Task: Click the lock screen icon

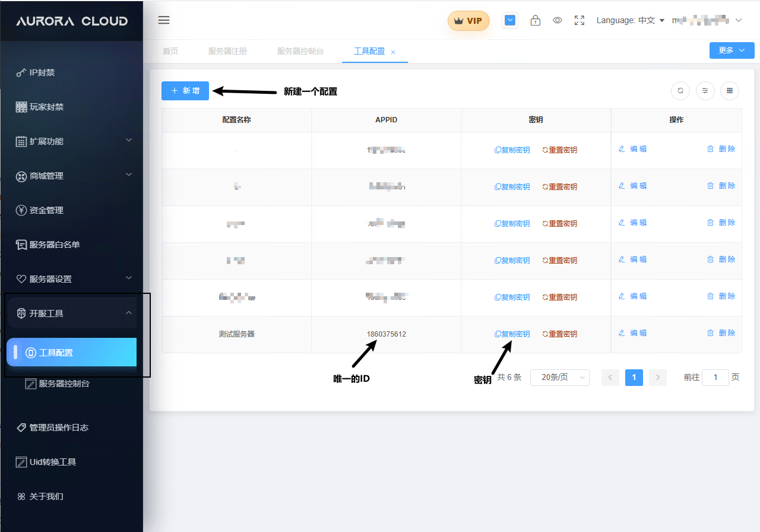Action: point(536,20)
